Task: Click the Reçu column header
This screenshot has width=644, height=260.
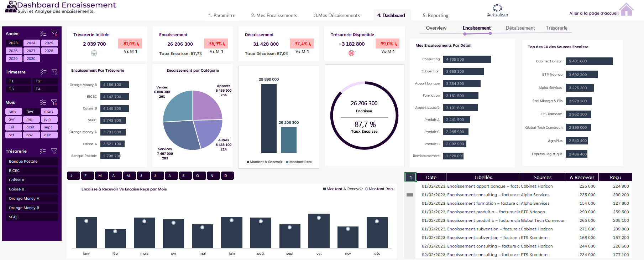Action: pos(615,177)
